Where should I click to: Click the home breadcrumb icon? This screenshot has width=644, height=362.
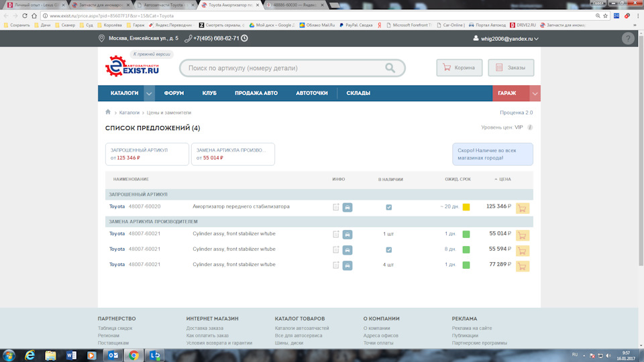pyautogui.click(x=108, y=112)
